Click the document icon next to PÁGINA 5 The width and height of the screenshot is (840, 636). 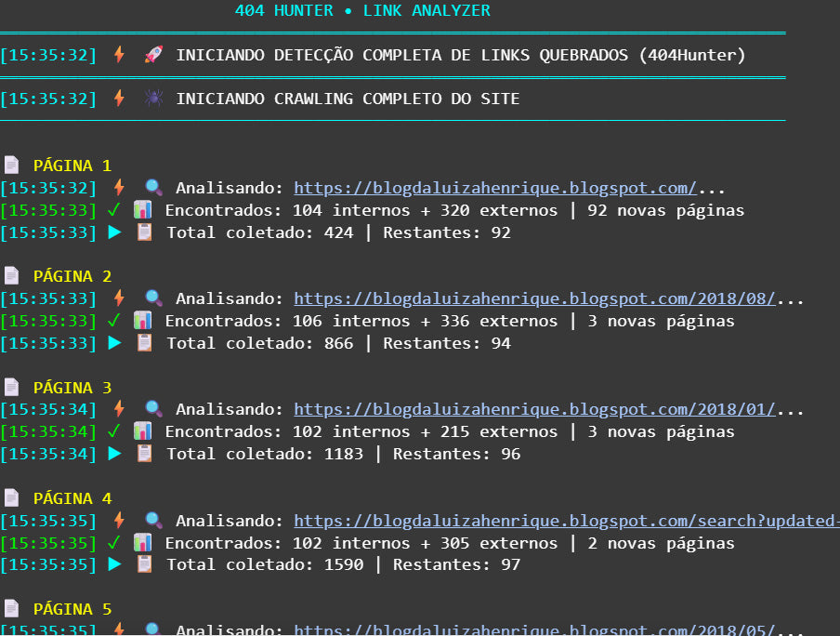tap(11, 609)
